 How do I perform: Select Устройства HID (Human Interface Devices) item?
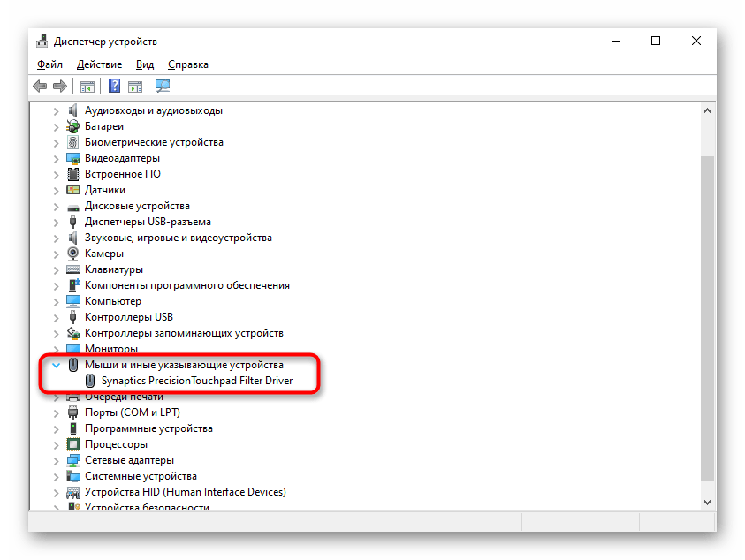pos(186,492)
